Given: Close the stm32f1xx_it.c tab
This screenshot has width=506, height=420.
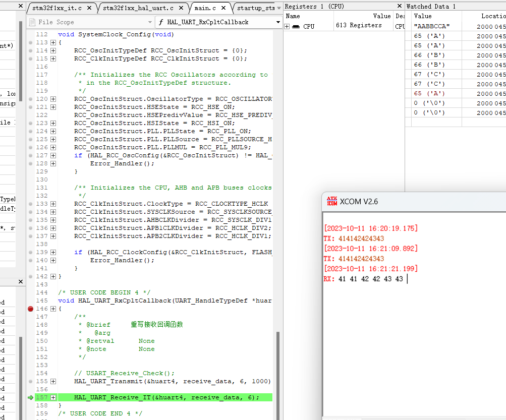Looking at the screenshot, I should tap(89, 8).
